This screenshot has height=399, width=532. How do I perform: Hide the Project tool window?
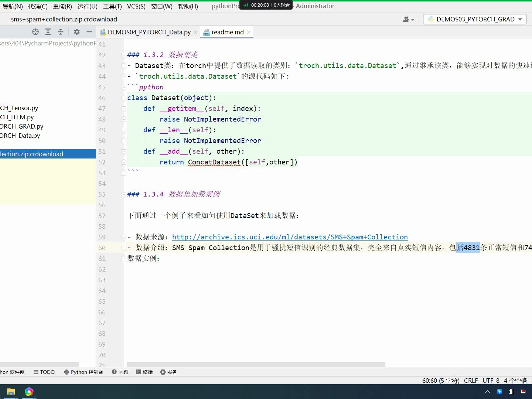89,32
